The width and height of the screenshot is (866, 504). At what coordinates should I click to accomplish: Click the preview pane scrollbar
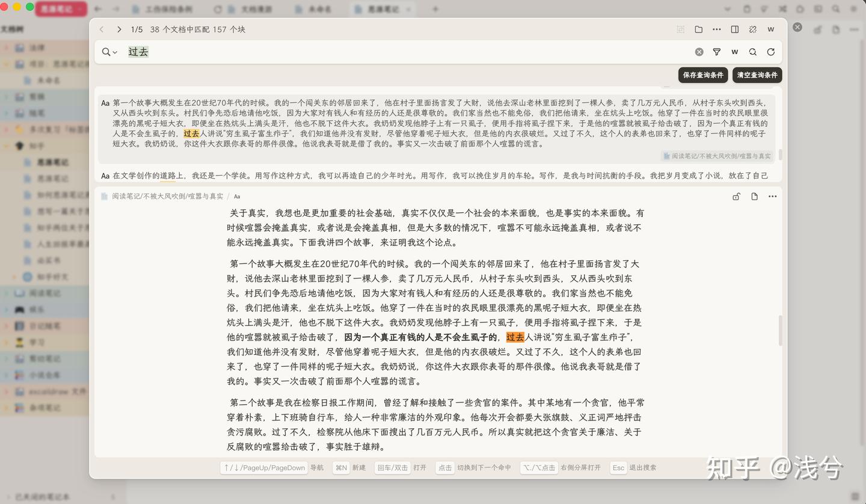click(x=781, y=330)
